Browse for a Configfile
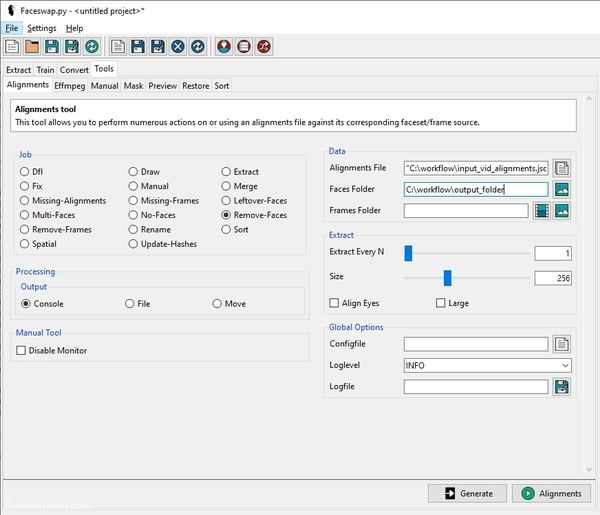The width and height of the screenshot is (600, 515). tap(561, 344)
